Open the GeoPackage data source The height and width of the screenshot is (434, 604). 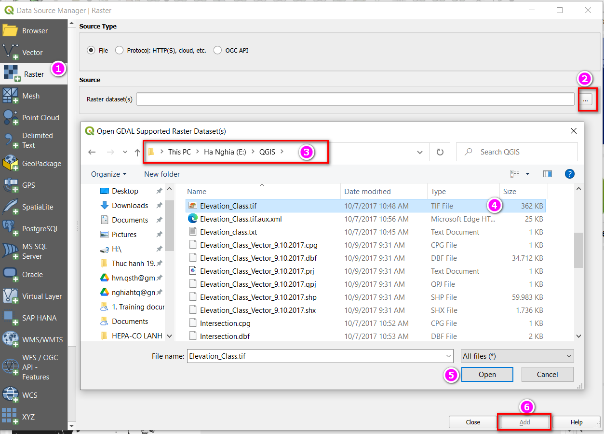(34, 163)
